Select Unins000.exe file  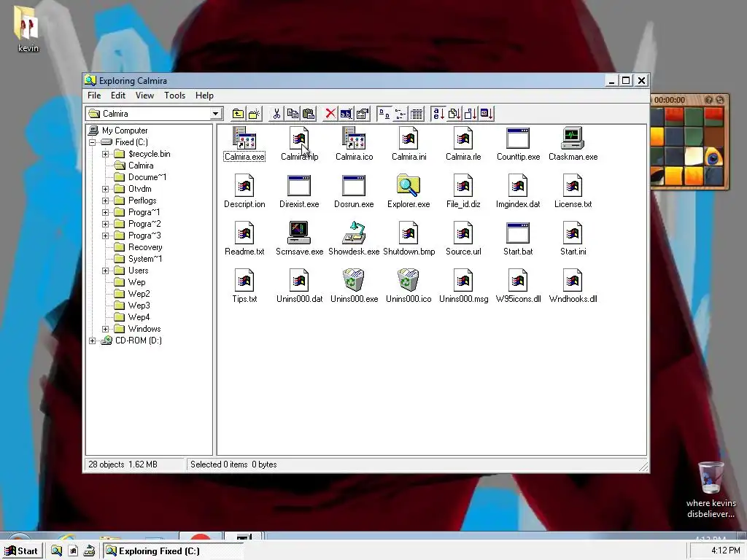354,286
